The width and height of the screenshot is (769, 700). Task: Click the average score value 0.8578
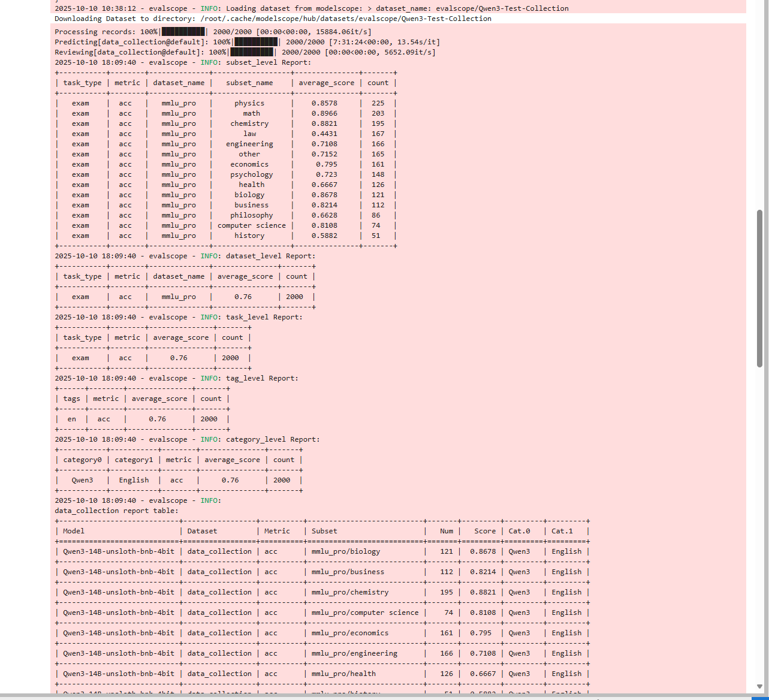324,103
